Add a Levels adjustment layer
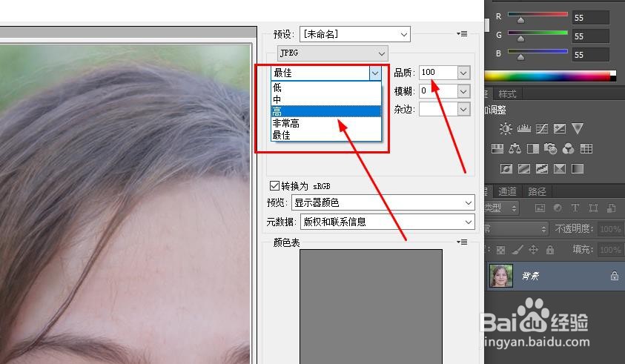 [523, 128]
